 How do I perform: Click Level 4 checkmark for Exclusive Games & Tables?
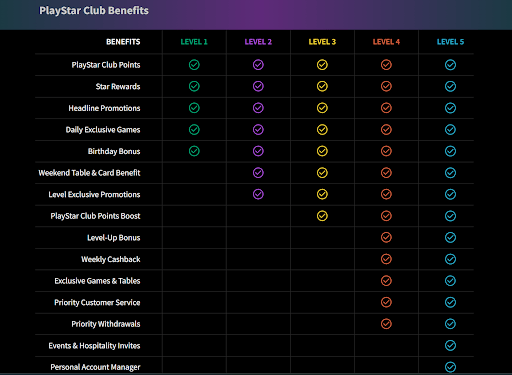tap(386, 281)
